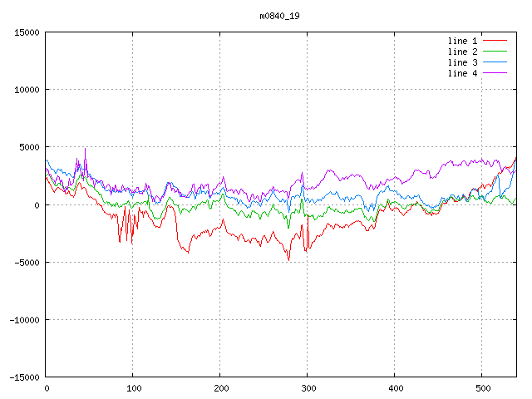532x399 pixels.
Task: Click the -10000 y-axis tick label
Action: pyautogui.click(x=24, y=319)
